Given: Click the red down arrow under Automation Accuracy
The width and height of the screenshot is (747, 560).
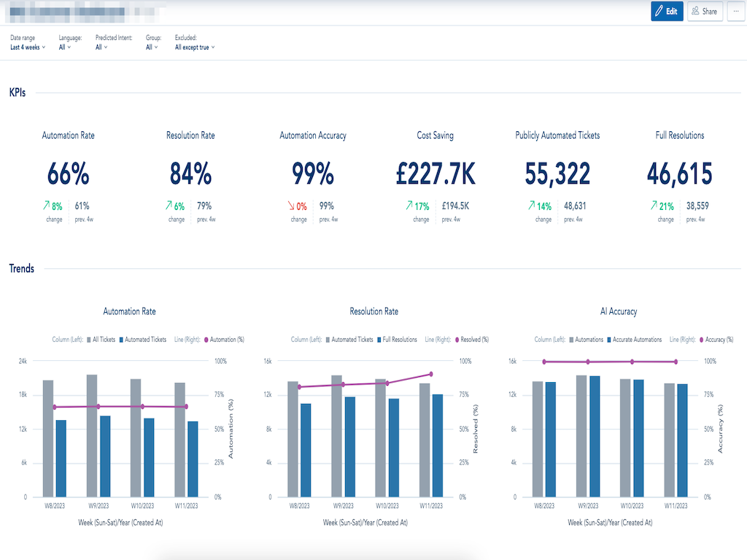Looking at the screenshot, I should click(x=291, y=206).
